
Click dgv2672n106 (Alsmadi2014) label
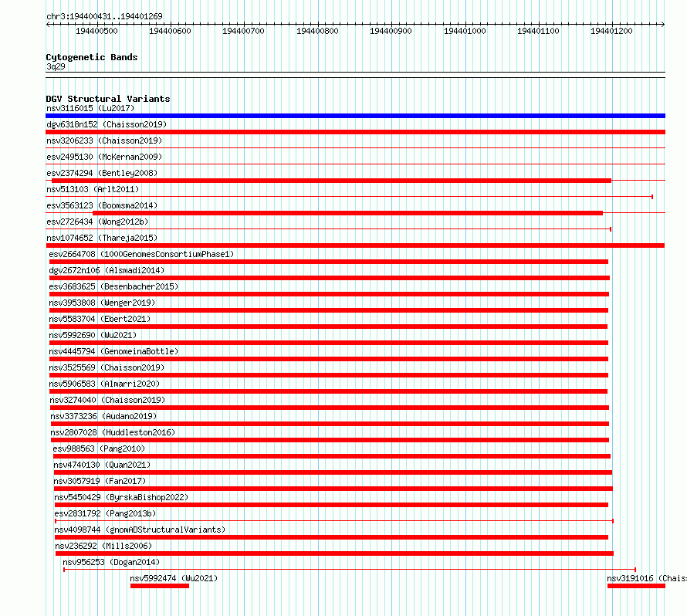tap(107, 270)
